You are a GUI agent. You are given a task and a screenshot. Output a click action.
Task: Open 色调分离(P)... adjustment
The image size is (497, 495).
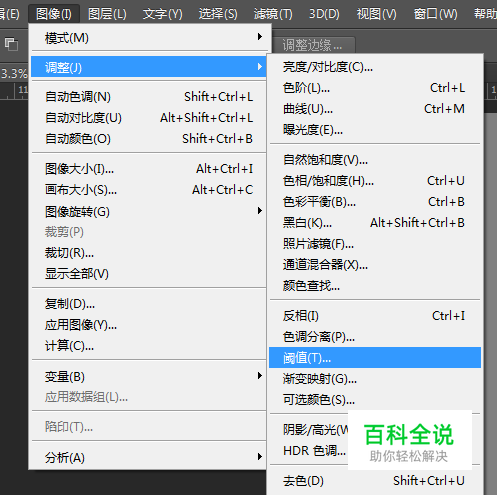click(x=375, y=337)
